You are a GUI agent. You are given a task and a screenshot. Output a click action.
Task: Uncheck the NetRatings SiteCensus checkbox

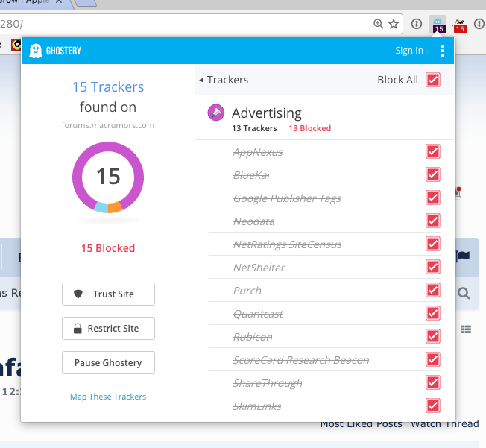tap(433, 244)
